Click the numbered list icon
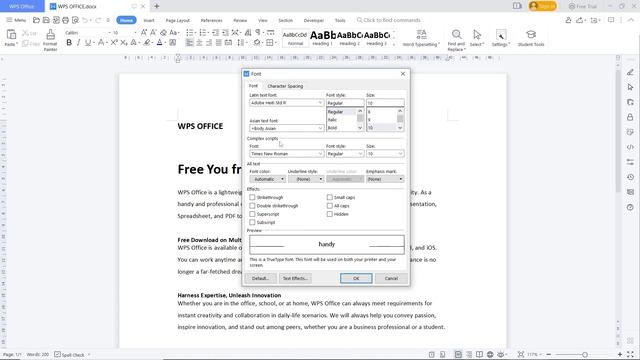 (x=202, y=32)
